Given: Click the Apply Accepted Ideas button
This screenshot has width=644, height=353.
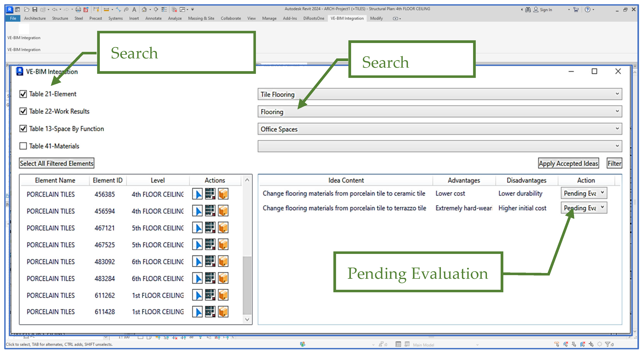Looking at the screenshot, I should 568,163.
